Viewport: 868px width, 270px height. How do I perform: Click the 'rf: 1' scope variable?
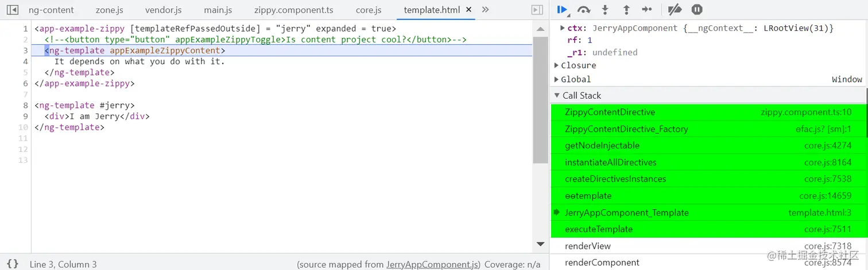tap(580, 40)
